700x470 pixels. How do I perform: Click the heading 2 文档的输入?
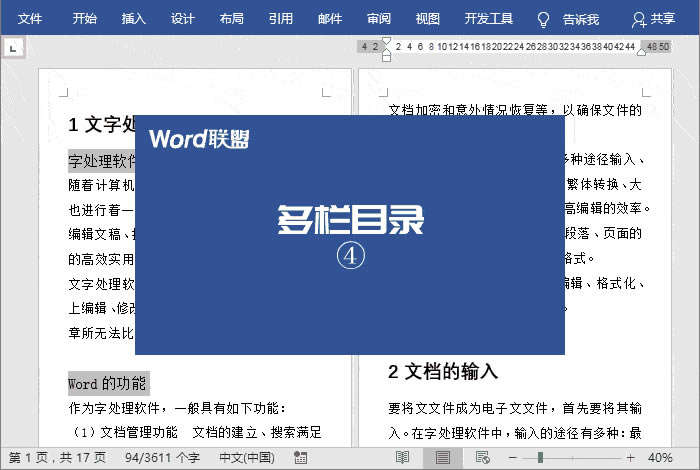coord(443,371)
